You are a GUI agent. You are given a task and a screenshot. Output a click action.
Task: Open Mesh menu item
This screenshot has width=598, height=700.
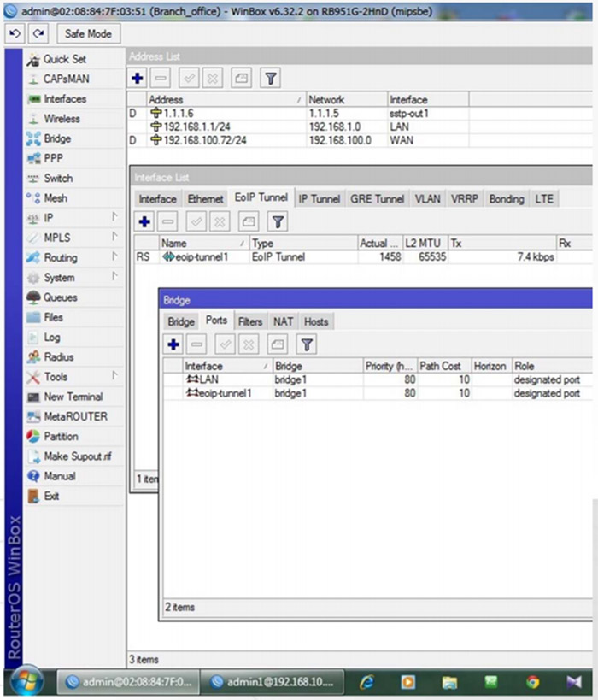[56, 197]
